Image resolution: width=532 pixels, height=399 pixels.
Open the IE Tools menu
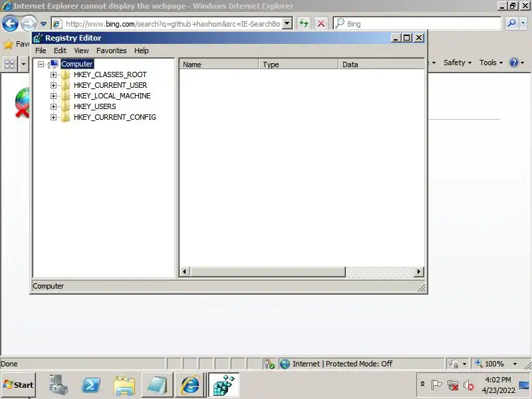491,63
